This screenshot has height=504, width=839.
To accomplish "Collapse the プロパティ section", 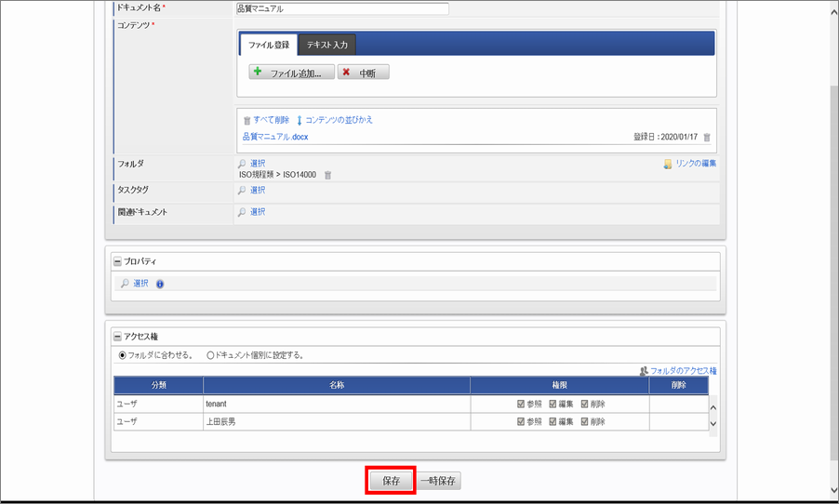I will [117, 261].
